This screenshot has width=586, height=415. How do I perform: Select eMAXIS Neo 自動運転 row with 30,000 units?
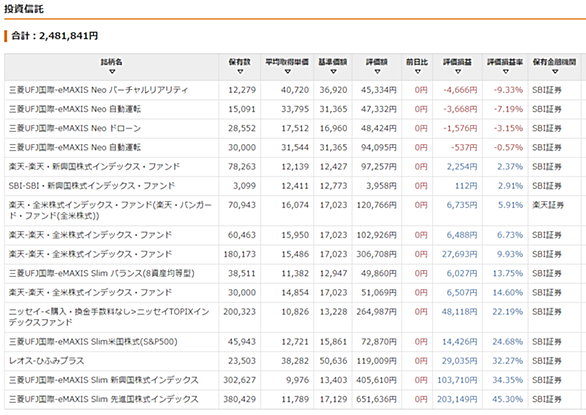coord(75,147)
